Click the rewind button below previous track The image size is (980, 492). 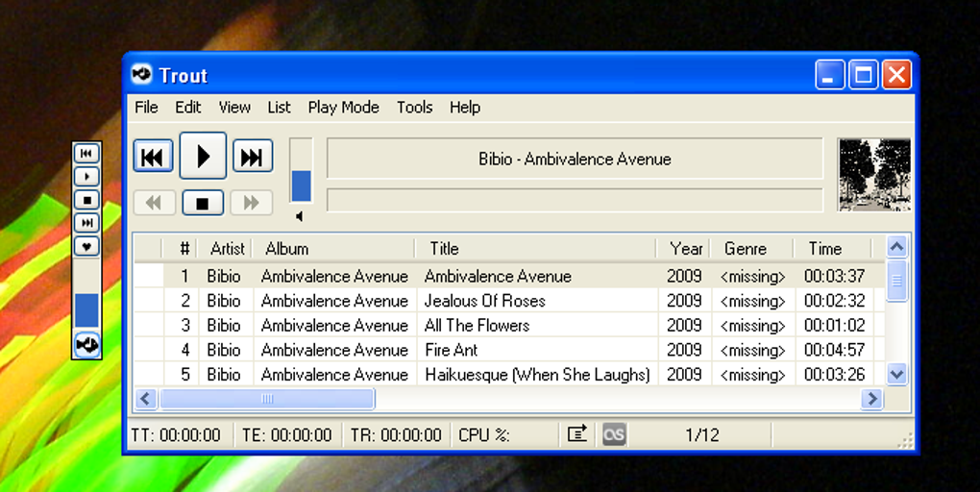click(x=154, y=203)
